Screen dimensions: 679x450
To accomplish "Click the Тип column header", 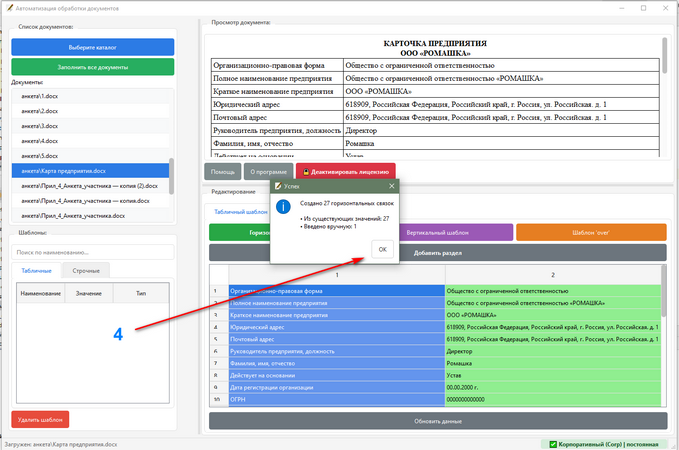I will coord(141,293).
